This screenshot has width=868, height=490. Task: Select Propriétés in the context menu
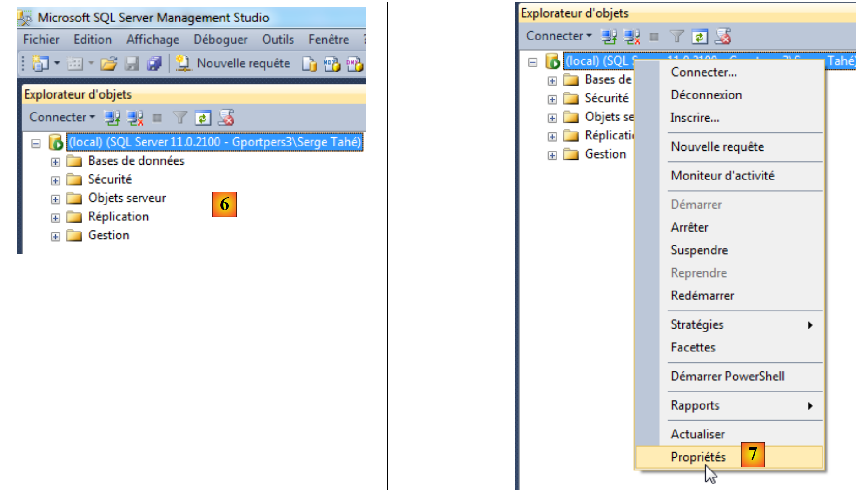point(698,457)
